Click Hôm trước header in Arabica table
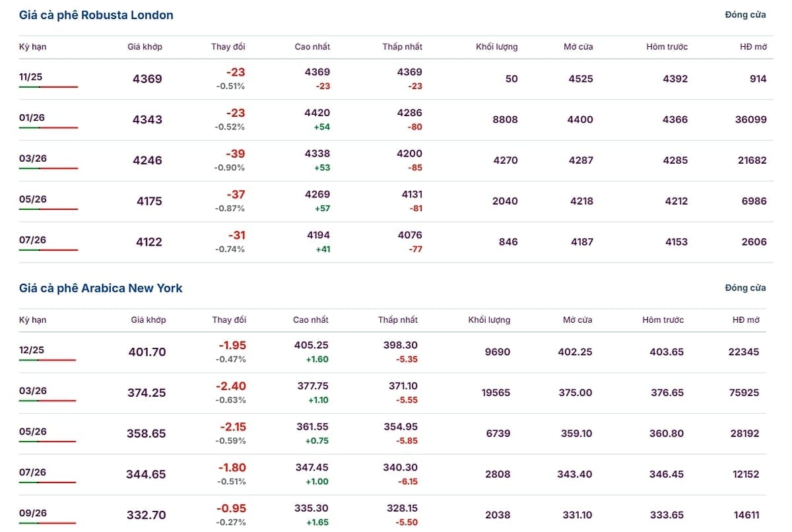 tap(663, 320)
